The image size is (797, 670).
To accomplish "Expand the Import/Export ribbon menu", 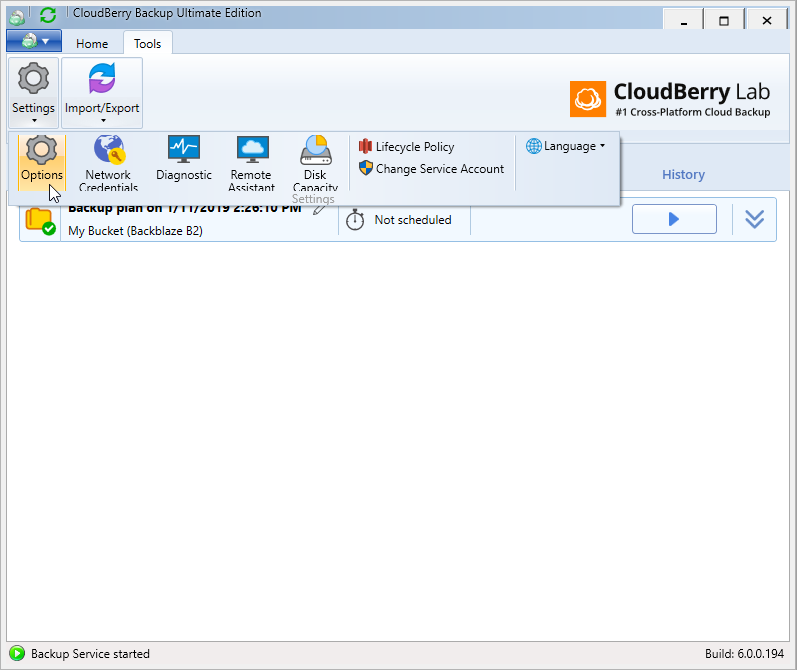I will pos(102,93).
